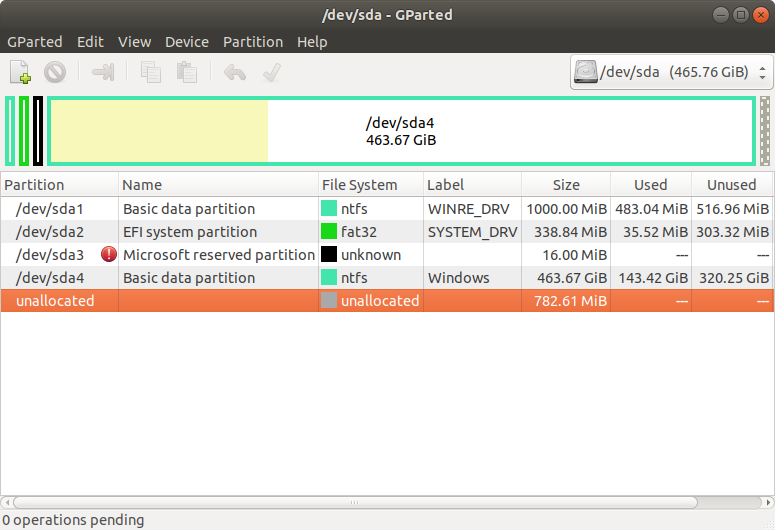This screenshot has height=530, width=775.
Task: Click the 0 operations pending status text
Action: click(73, 520)
